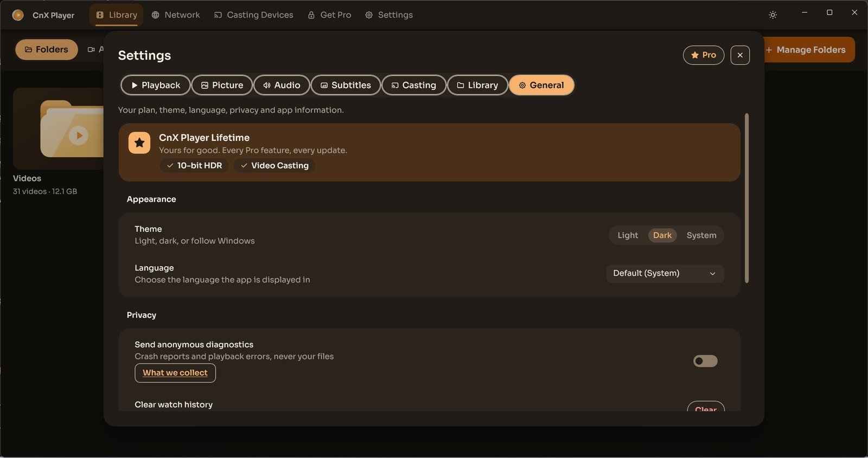Click the Video Casting feature chip
The width and height of the screenshot is (868, 458).
275,166
